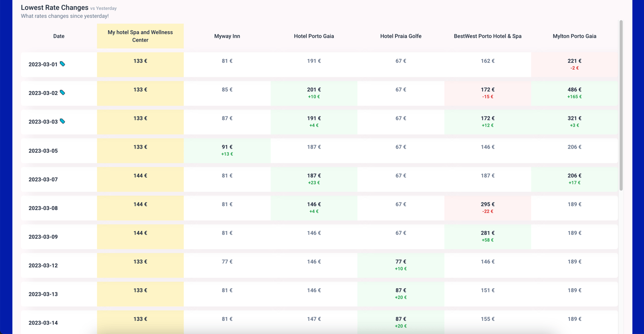Click the Hotel Porto Gaia column header
The image size is (644, 334).
coord(314,36)
